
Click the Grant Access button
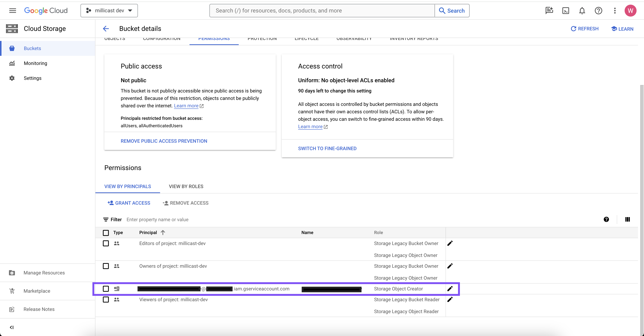pyautogui.click(x=129, y=203)
